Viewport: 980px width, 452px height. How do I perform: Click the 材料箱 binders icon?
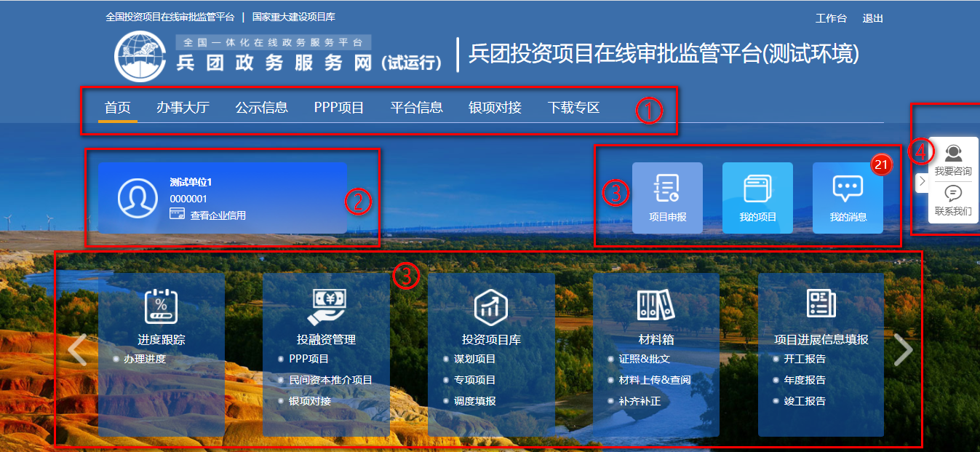pyautogui.click(x=656, y=304)
